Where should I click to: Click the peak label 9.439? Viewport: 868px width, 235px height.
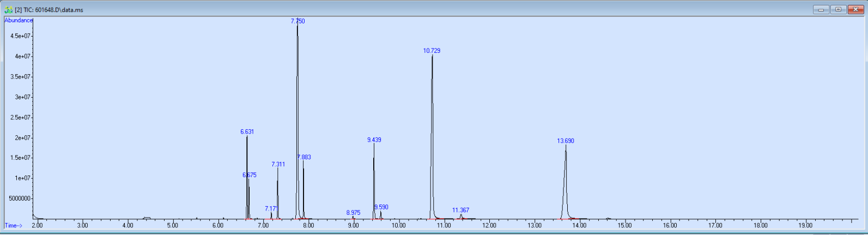374,140
